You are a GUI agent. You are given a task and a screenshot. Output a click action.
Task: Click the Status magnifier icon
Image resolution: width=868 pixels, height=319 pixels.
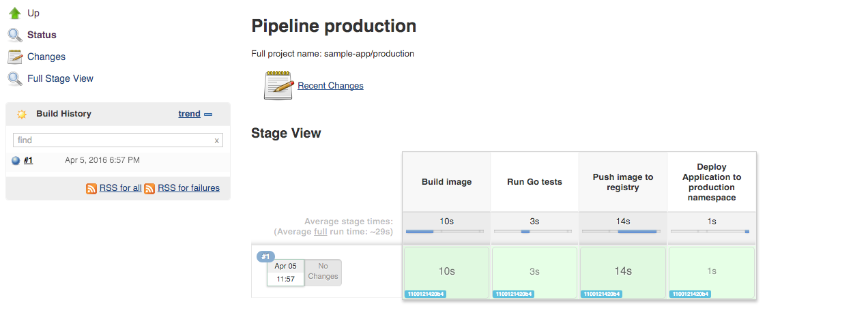click(x=15, y=35)
